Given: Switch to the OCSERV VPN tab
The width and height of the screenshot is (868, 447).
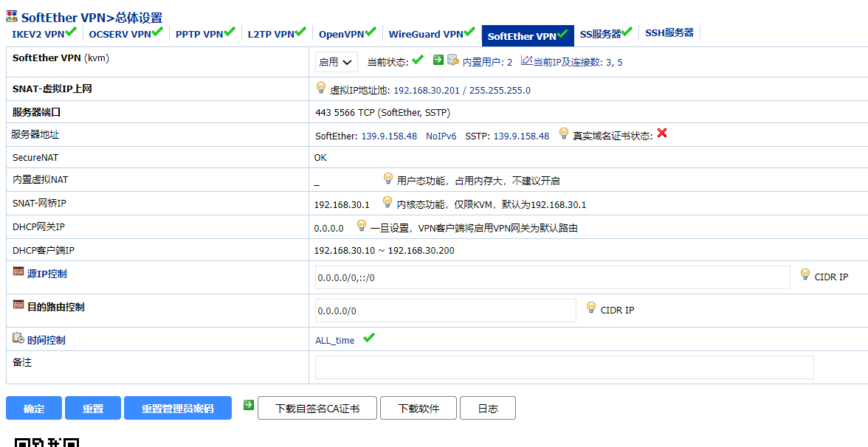Looking at the screenshot, I should tap(125, 33).
